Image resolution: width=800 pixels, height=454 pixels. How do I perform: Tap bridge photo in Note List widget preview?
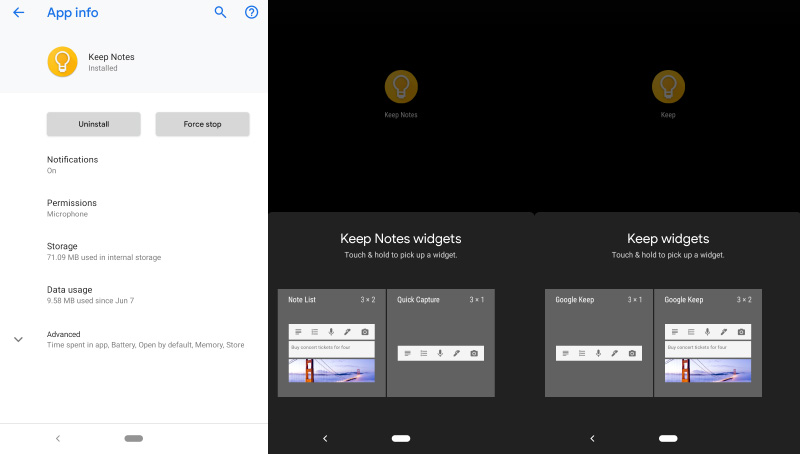coord(332,370)
